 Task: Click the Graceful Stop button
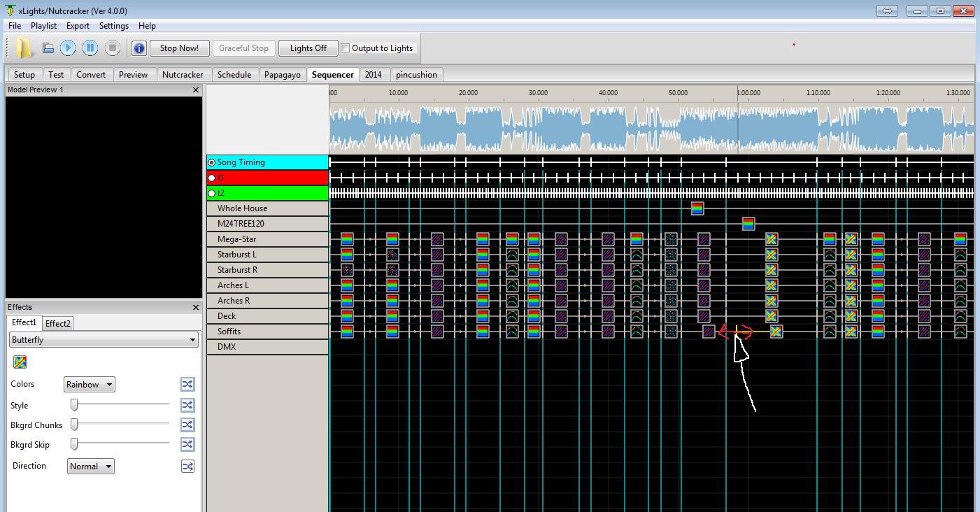(x=243, y=48)
